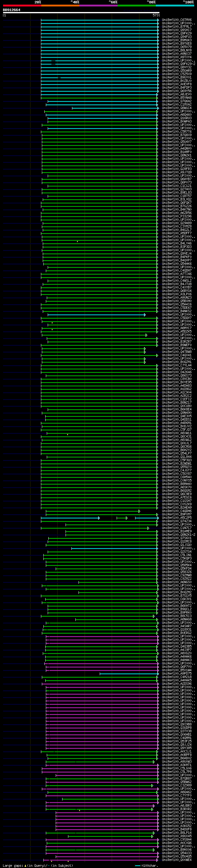This screenshot has height=868, width=197.
Task: Select UniRef100_C6H540 entry
Action: (176, 477)
